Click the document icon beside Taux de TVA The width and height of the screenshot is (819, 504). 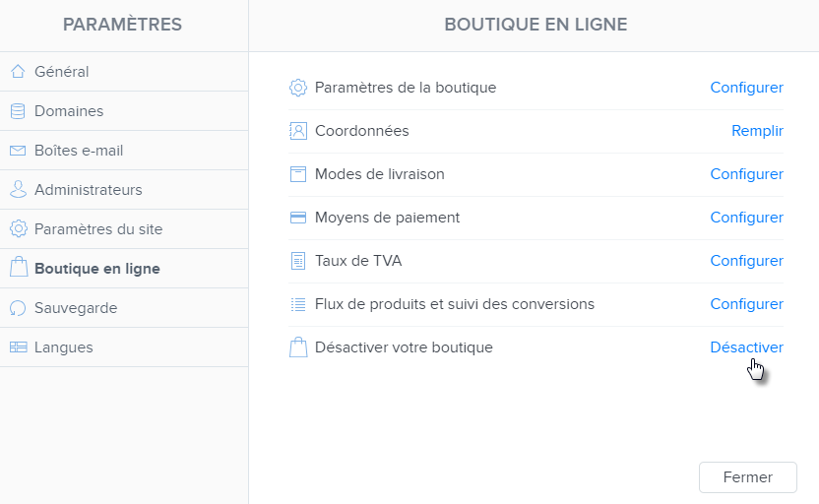[x=298, y=261]
